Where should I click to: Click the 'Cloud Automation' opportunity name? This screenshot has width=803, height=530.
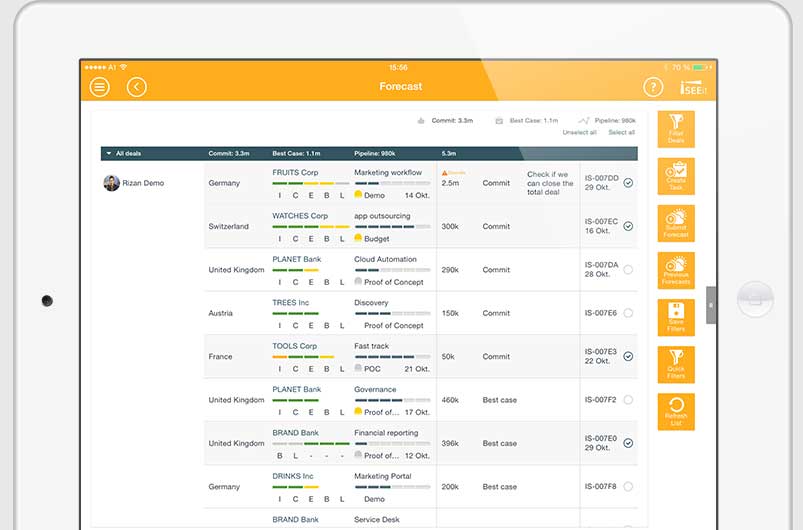[385, 260]
